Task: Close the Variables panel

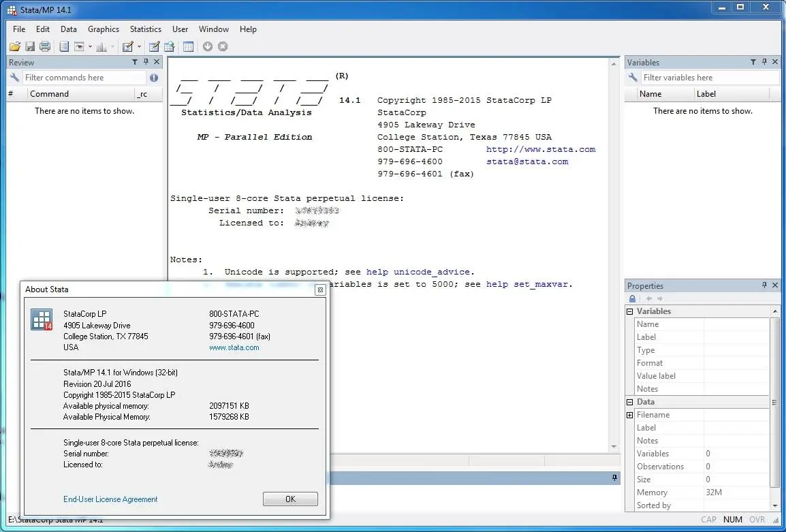Action: 775,62
